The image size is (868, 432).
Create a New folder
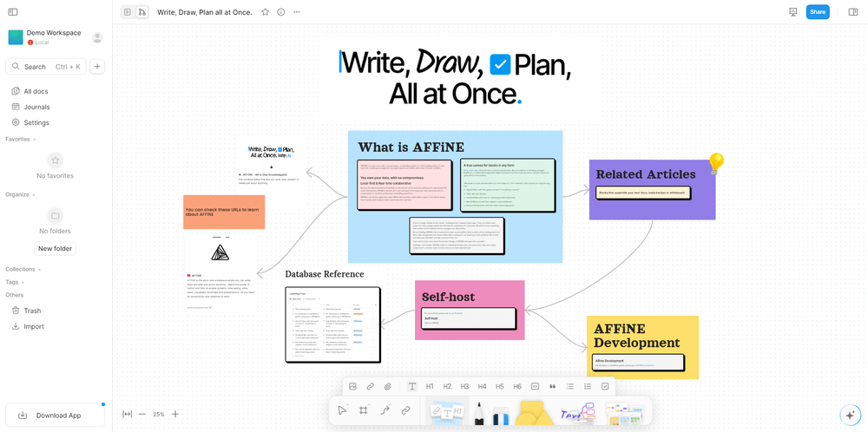(x=55, y=248)
